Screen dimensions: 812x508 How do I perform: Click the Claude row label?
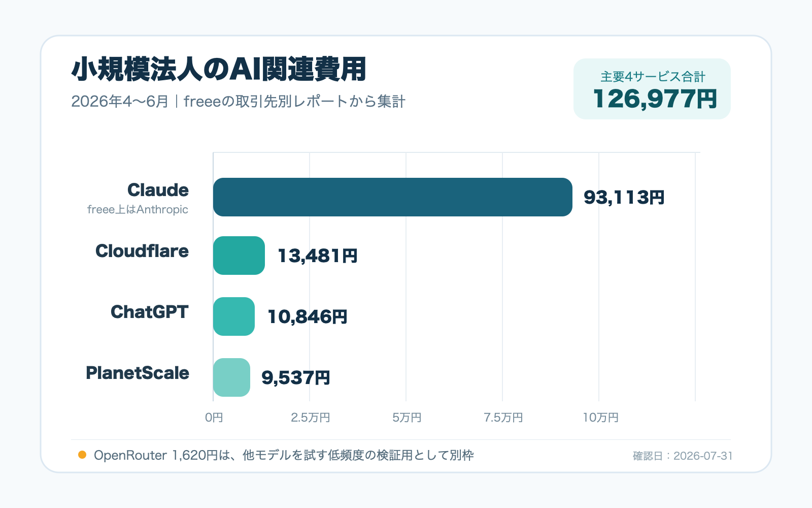click(158, 190)
